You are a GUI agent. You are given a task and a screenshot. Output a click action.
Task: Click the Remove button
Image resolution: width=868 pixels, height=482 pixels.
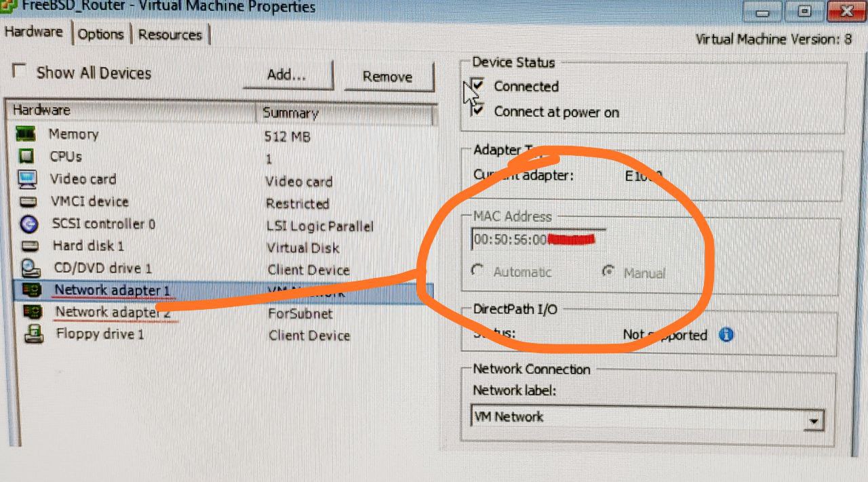point(389,77)
